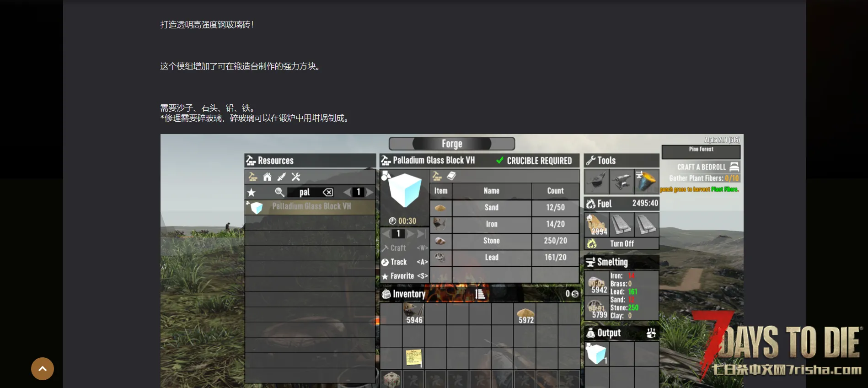Turn Off the forge fire

[x=622, y=244]
